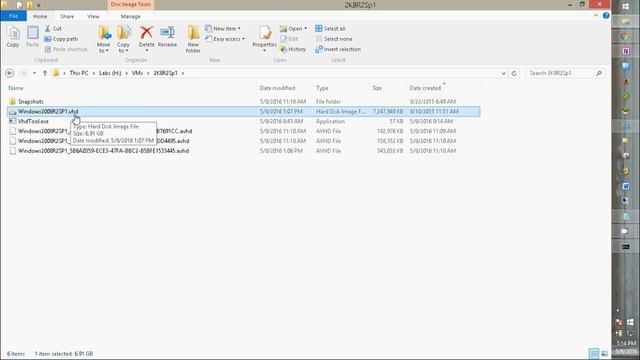Click Copy path in the ribbon

(61, 39)
